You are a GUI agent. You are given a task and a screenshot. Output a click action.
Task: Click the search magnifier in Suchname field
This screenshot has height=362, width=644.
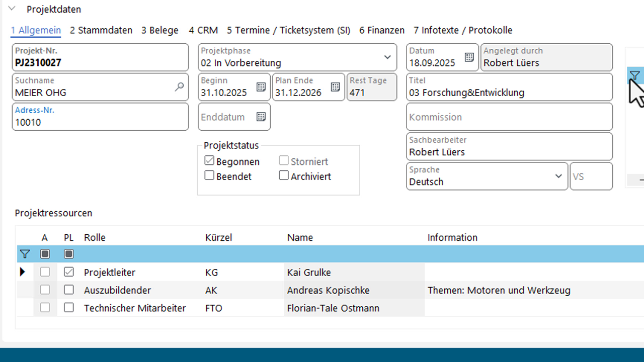point(179,87)
